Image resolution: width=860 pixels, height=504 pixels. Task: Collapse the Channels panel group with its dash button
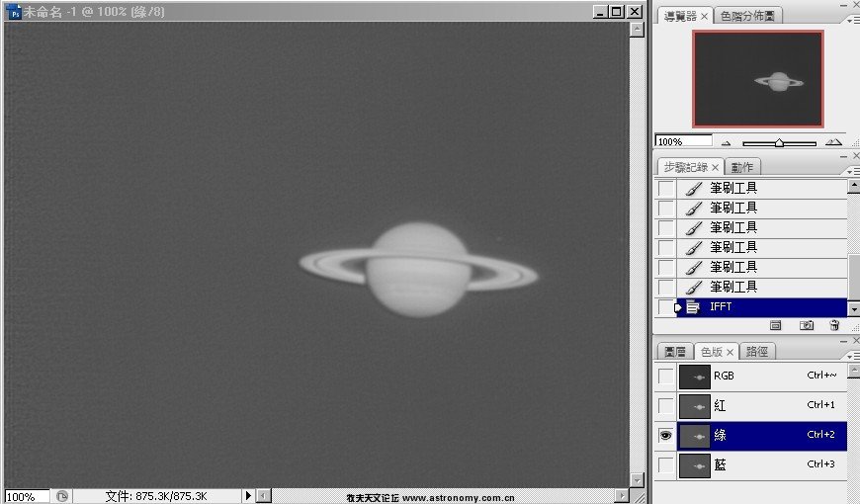pyautogui.click(x=843, y=342)
